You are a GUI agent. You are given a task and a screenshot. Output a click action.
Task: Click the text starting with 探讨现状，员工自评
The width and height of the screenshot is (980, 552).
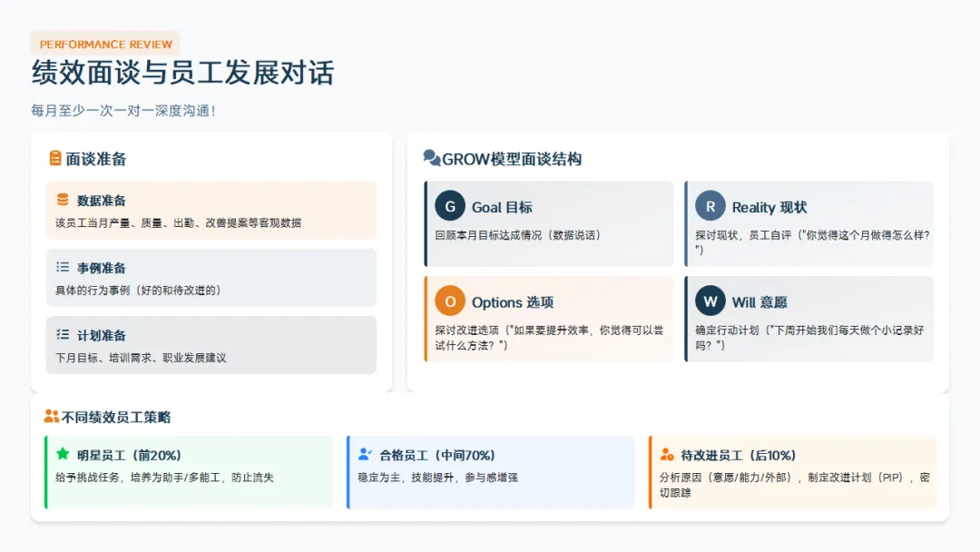pos(812,242)
